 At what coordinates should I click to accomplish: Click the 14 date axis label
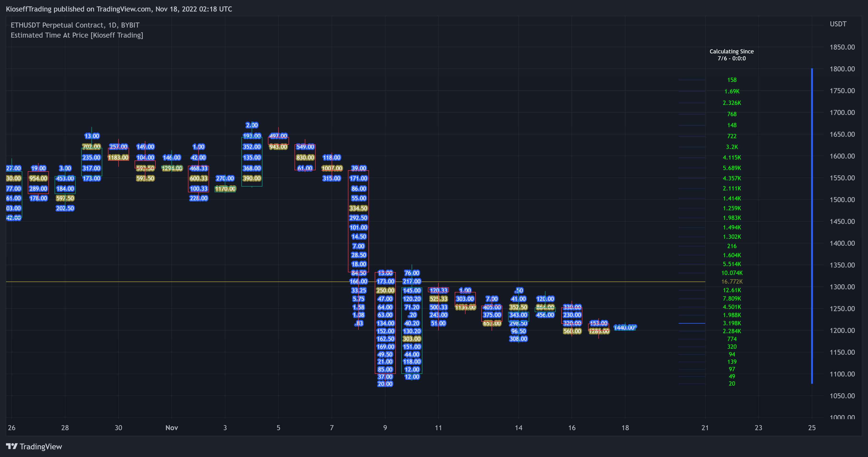[519, 428]
